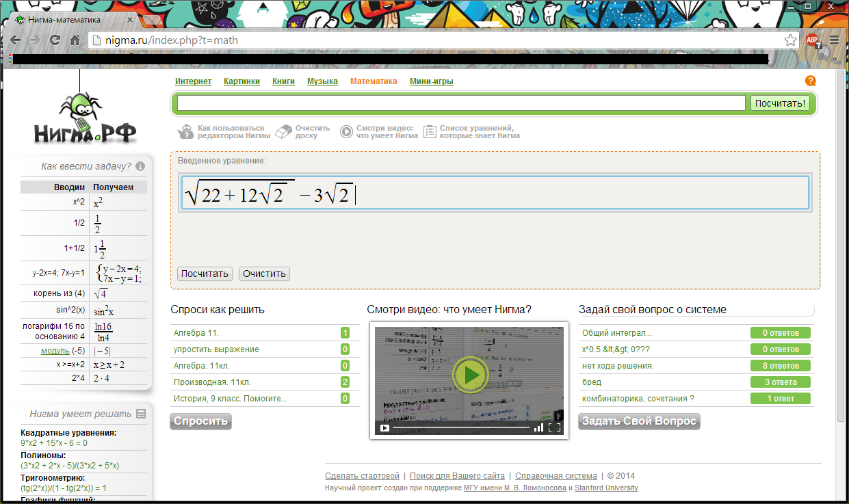
Task: Open the Chrome menu hamburger icon
Action: click(834, 40)
